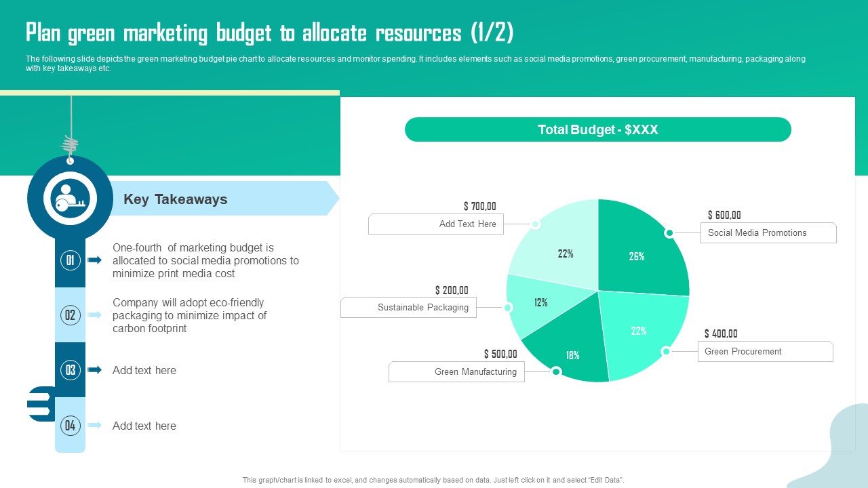868x488 pixels.
Task: Click the marker dot on Add Text Here slice
Action: 535,224
